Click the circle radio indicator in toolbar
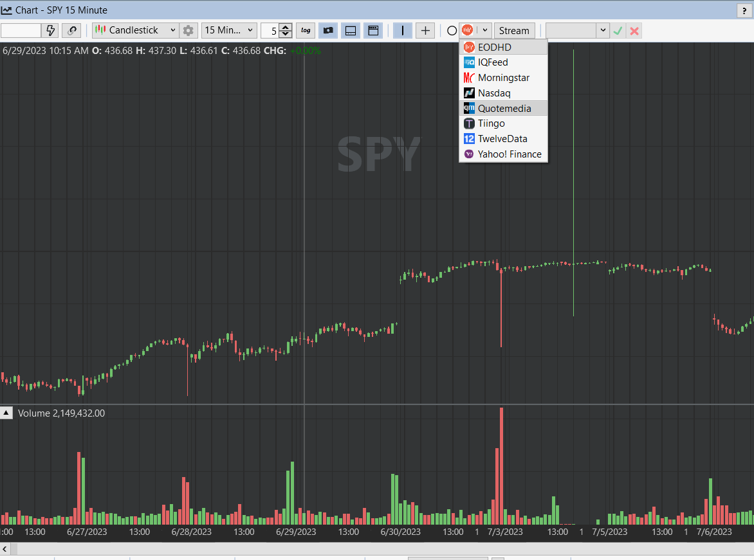The image size is (754, 560). coord(452,31)
